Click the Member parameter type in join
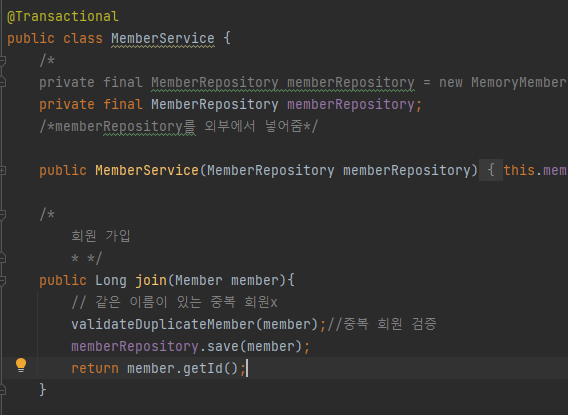The image size is (568, 415). 199,281
